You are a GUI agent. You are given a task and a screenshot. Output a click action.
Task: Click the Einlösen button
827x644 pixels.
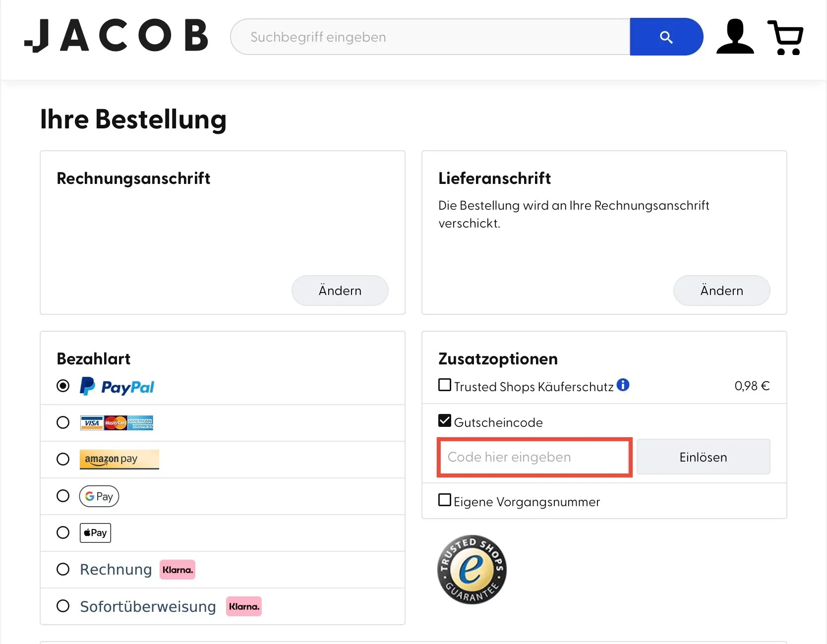coord(703,457)
